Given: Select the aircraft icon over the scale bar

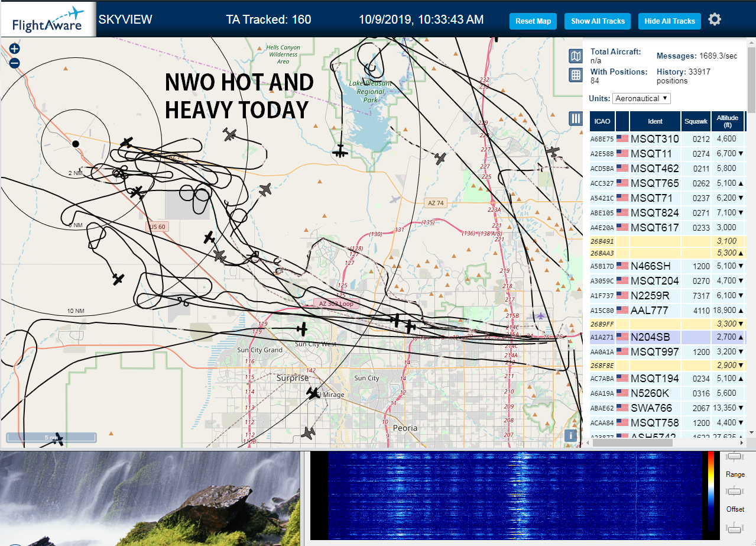Looking at the screenshot, I should [x=57, y=439].
